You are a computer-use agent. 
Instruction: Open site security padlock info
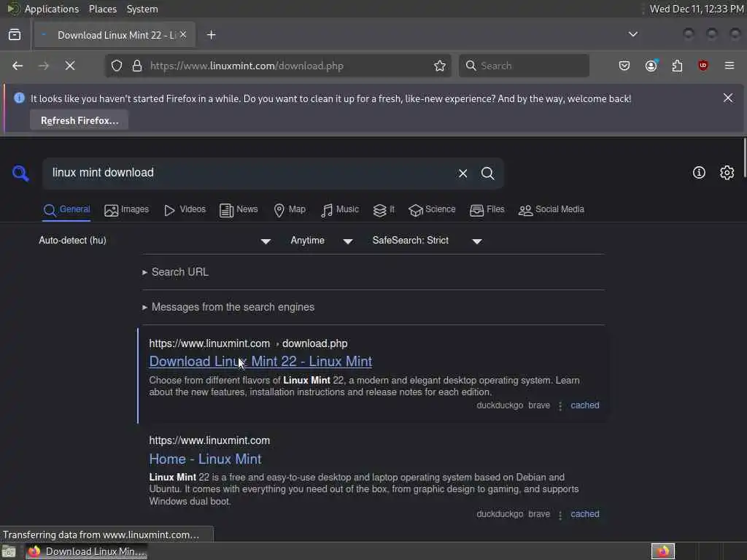(x=137, y=66)
